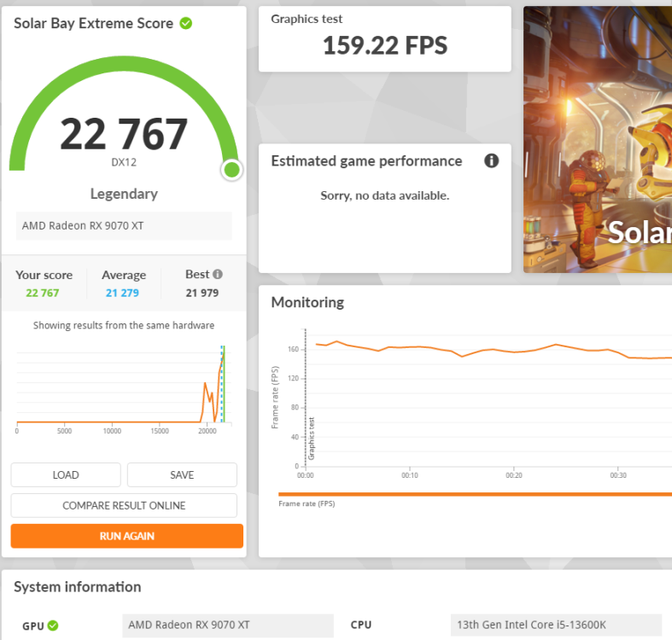Open the Solar Bay scene thumbnail
Image resolution: width=672 pixels, height=640 pixels.
(598, 139)
